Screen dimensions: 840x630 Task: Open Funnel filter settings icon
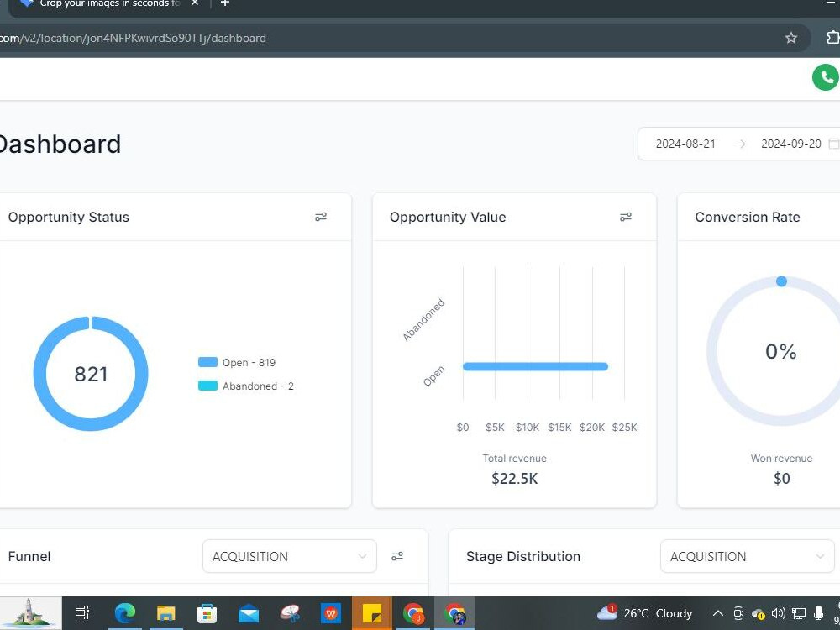(x=397, y=557)
